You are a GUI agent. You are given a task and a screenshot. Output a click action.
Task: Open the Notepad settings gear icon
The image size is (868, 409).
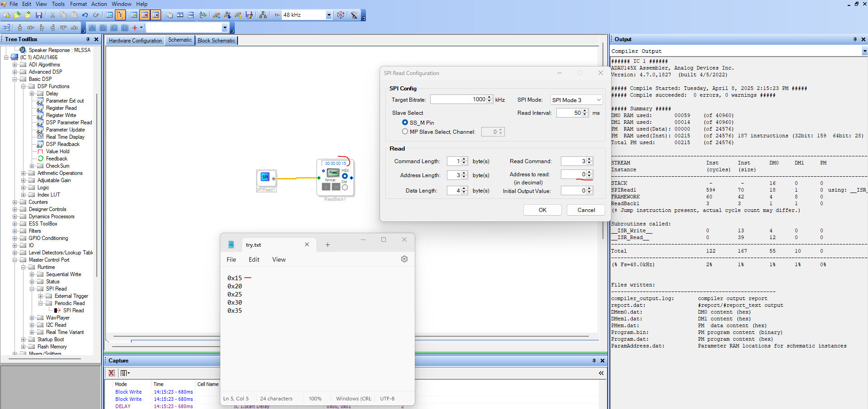(404, 259)
